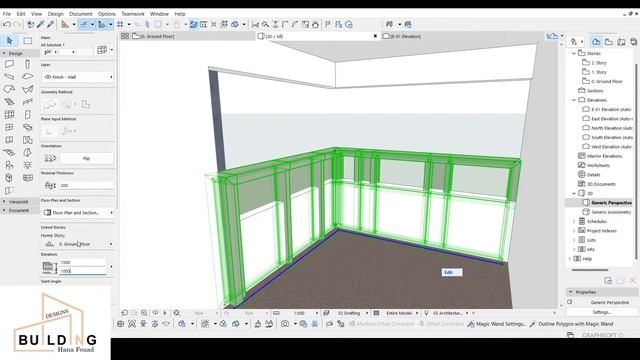Click the New Viewpoint icon in Navigator bottom

point(608,280)
